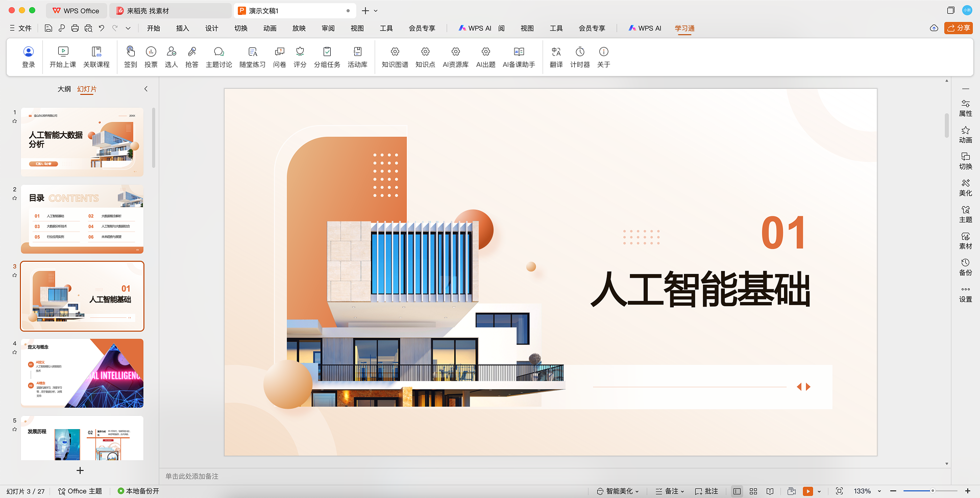The image size is (980, 498).
Task: Open 主题讨论 topic discussion
Action: pyautogui.click(x=219, y=57)
